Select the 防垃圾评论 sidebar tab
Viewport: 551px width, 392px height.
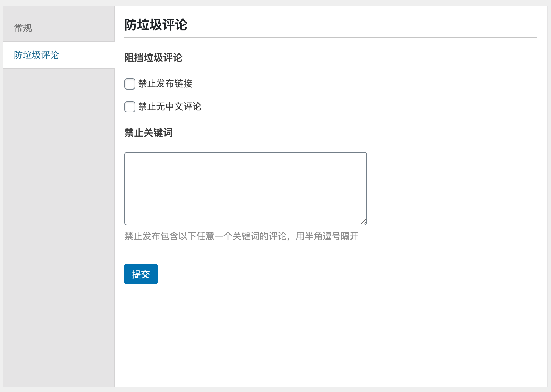coord(59,55)
